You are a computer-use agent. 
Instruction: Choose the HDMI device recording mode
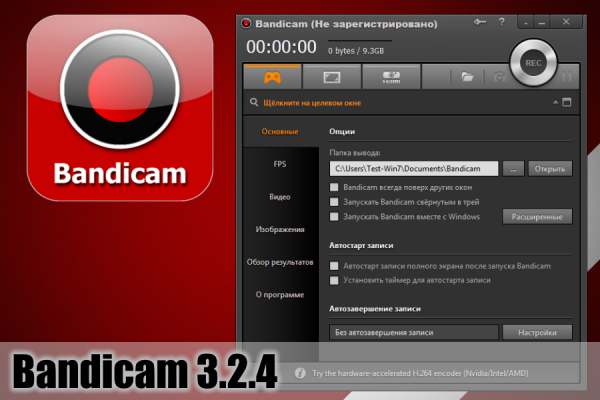click(391, 75)
